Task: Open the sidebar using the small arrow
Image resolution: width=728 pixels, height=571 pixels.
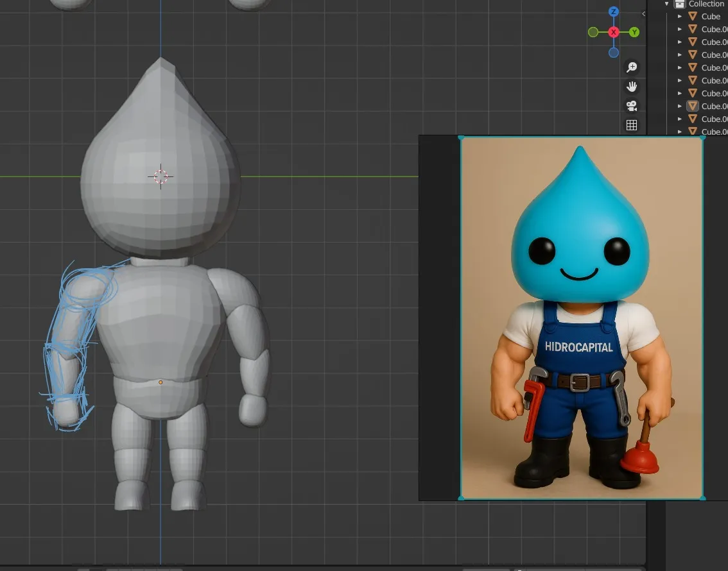Action: point(643,14)
